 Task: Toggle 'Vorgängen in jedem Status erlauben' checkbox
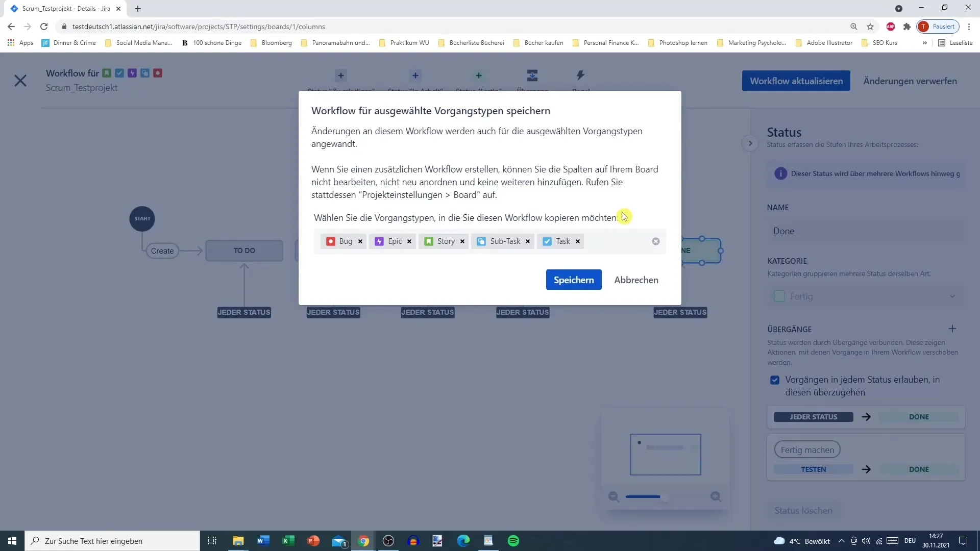tap(775, 380)
